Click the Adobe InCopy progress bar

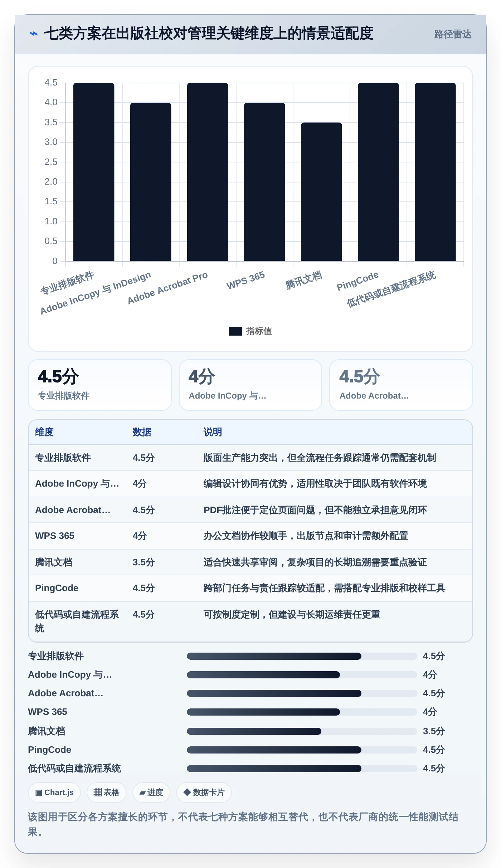tap(302, 675)
